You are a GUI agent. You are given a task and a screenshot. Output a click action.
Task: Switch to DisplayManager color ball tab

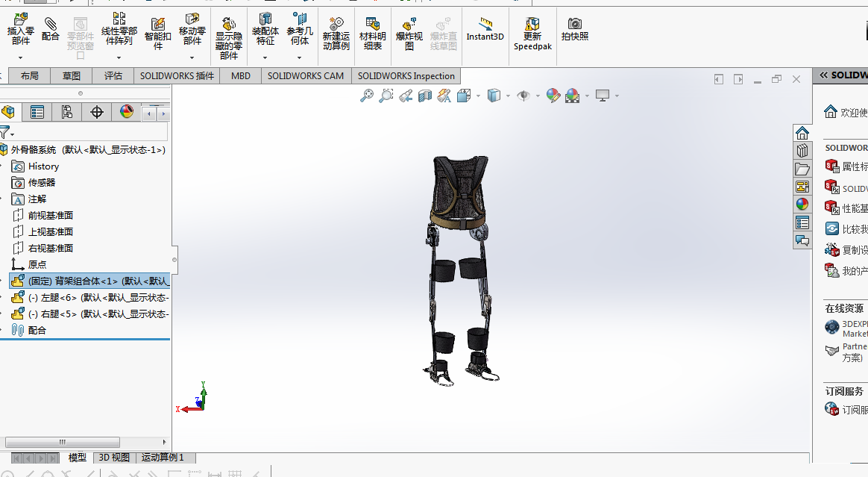tap(127, 113)
